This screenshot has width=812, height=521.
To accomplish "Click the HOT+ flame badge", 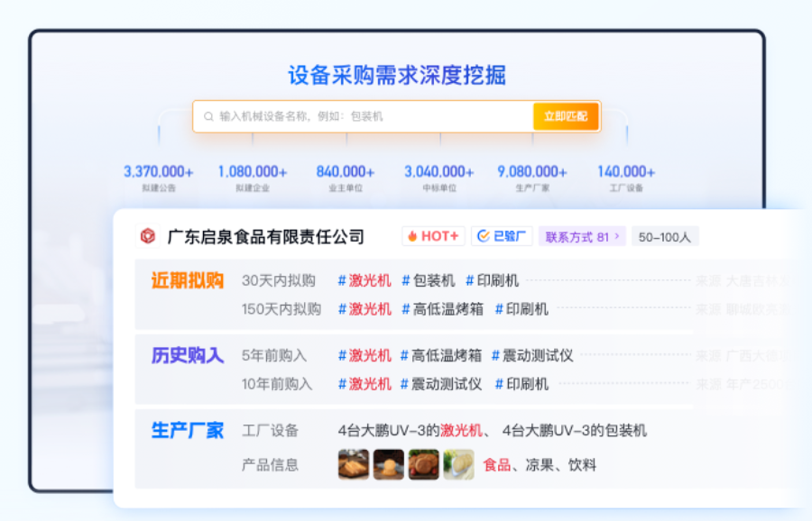I will (433, 236).
